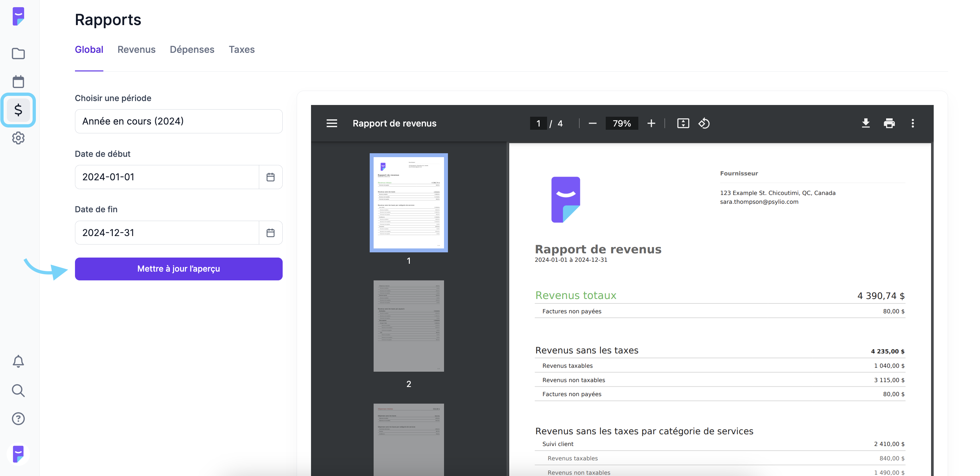The image size is (980, 476).
Task: Click the fit to page icon
Action: coord(683,123)
